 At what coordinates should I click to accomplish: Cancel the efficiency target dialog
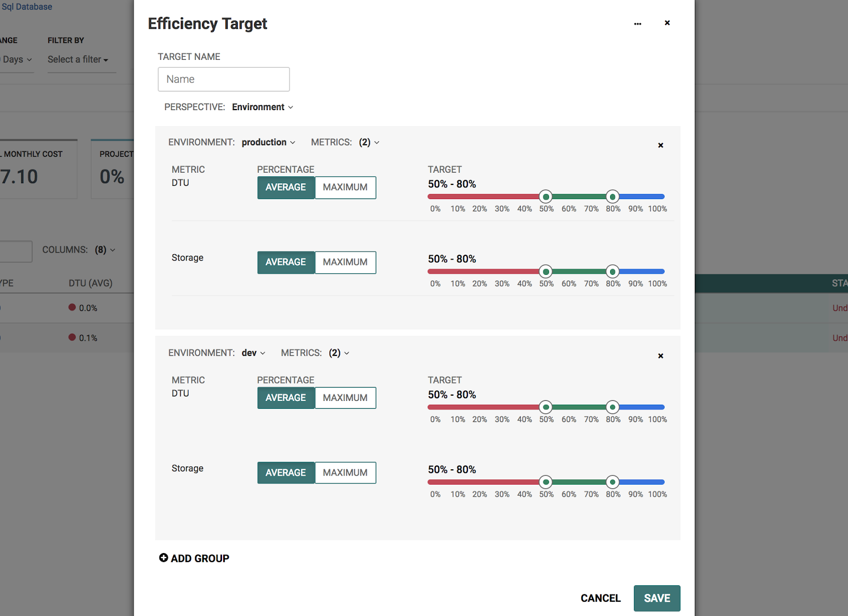point(600,598)
